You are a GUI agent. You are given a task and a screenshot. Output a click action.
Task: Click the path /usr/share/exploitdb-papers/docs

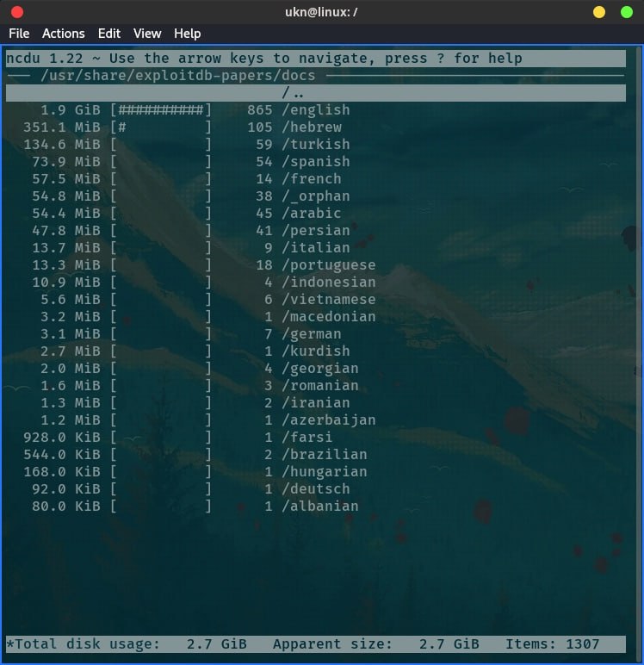(178, 76)
